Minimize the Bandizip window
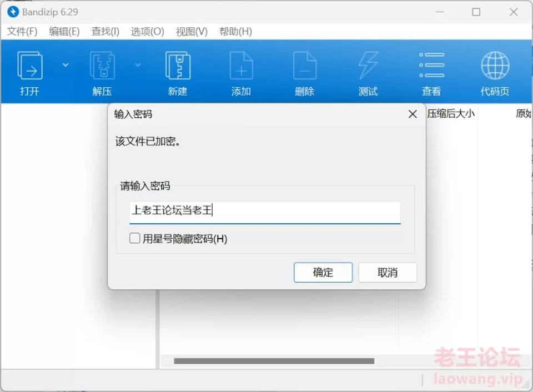Viewport: 533px width, 392px height. pos(440,12)
